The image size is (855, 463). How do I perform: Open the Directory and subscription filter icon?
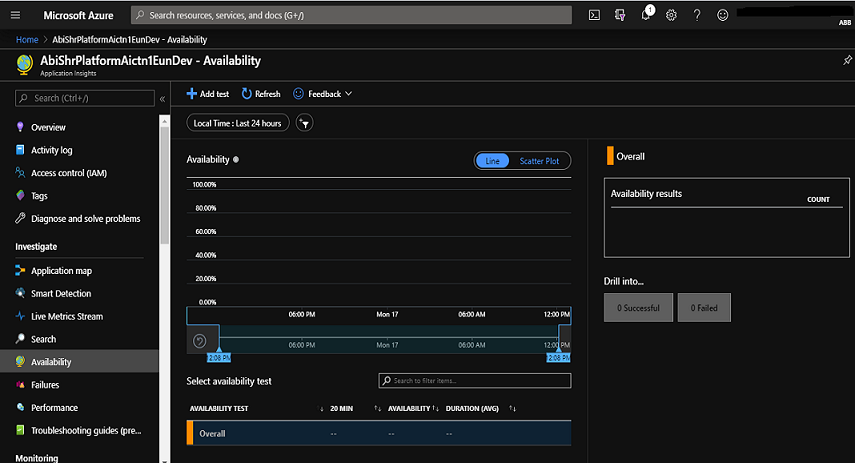620,15
